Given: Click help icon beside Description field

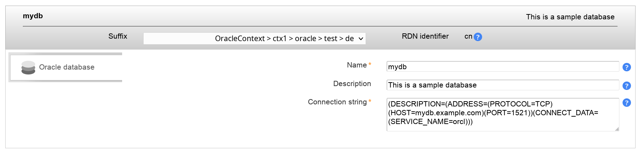Looking at the screenshot, I should pos(626,86).
